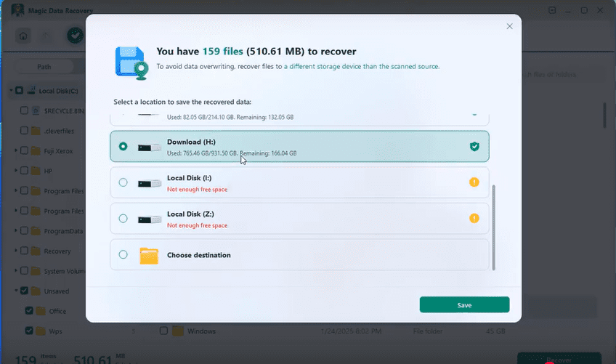Image resolution: width=616 pixels, height=364 pixels.
Task: Select the Office folder in tree
Action: tap(57, 312)
